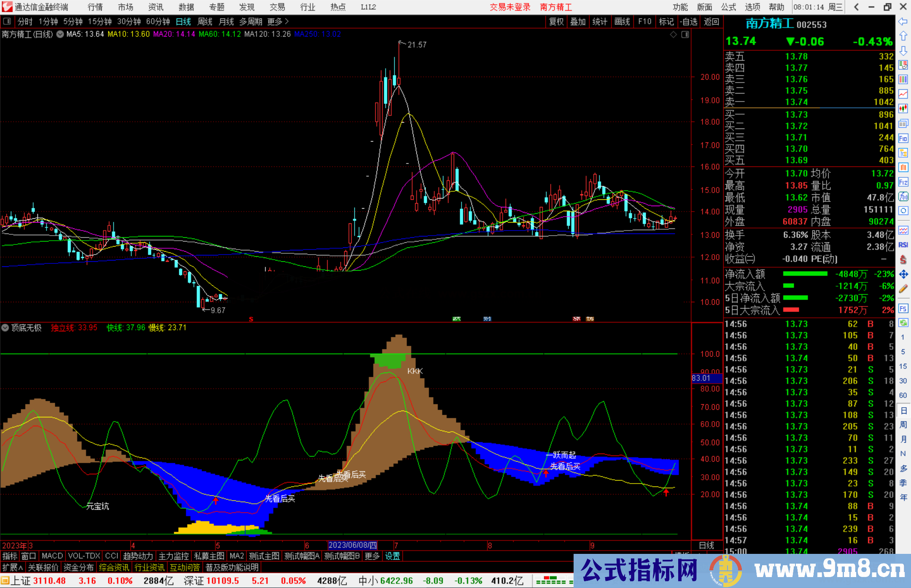The width and height of the screenshot is (911, 588).
Task: Switch to 60-minute period in right sidebar
Action: coord(903,395)
